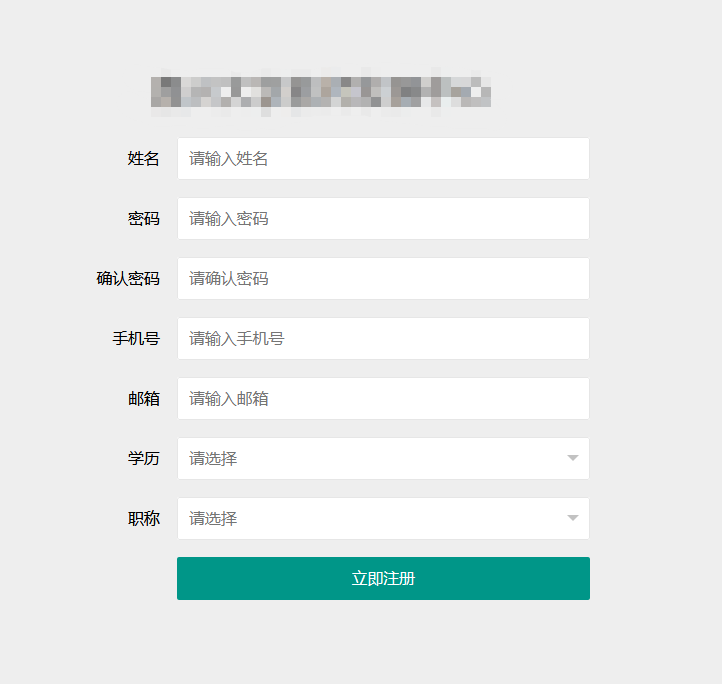
Task: Click the 邮箱 label text
Action: pyautogui.click(x=143, y=399)
